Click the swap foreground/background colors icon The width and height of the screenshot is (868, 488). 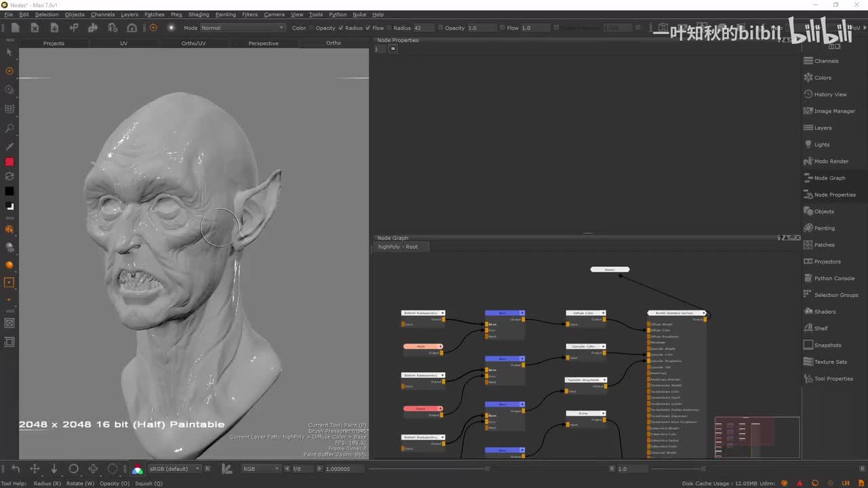[9, 176]
